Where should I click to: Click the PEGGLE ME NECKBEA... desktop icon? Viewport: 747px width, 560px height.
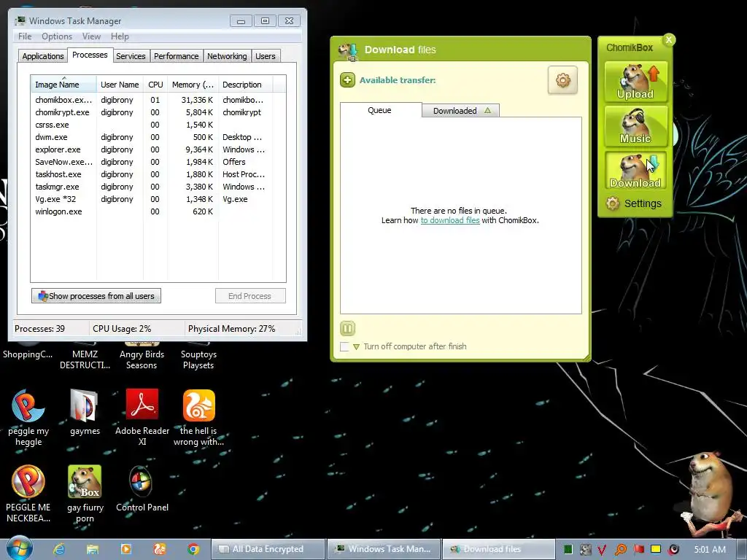tap(28, 494)
